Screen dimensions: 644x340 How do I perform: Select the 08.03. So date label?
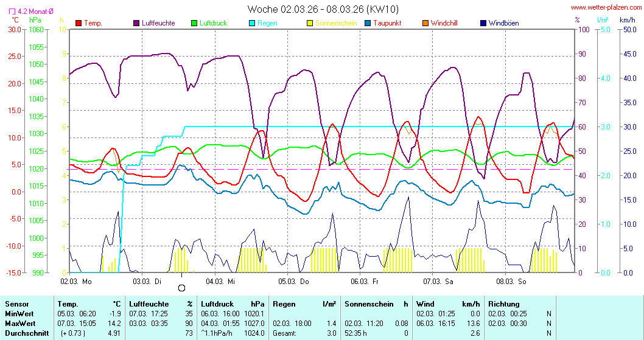(511, 281)
